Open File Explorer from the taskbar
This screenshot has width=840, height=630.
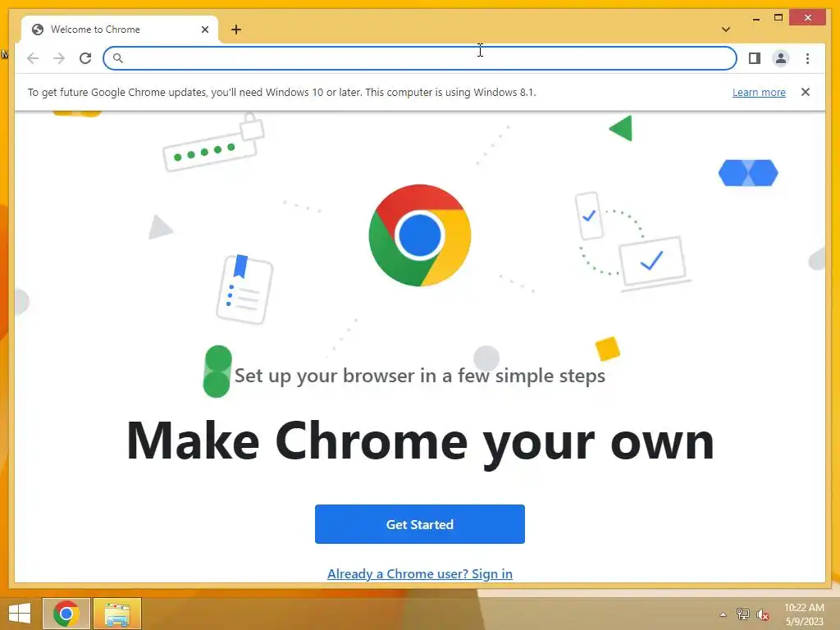117,614
